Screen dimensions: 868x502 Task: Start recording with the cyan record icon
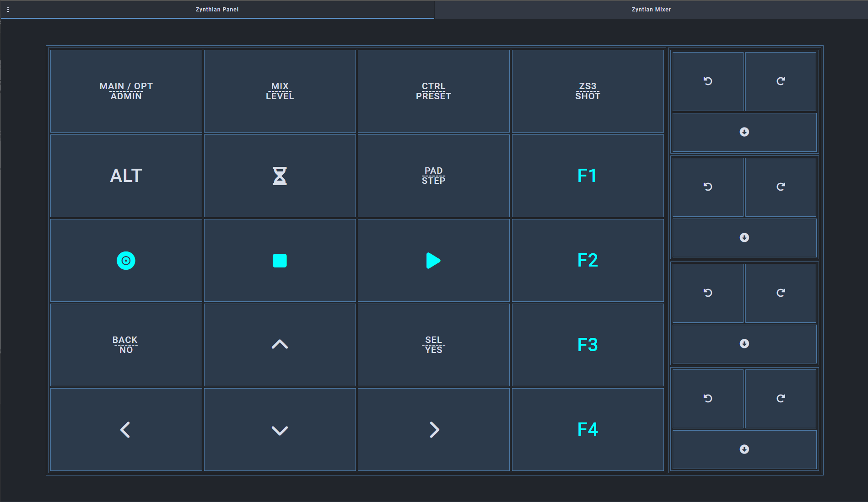(126, 260)
